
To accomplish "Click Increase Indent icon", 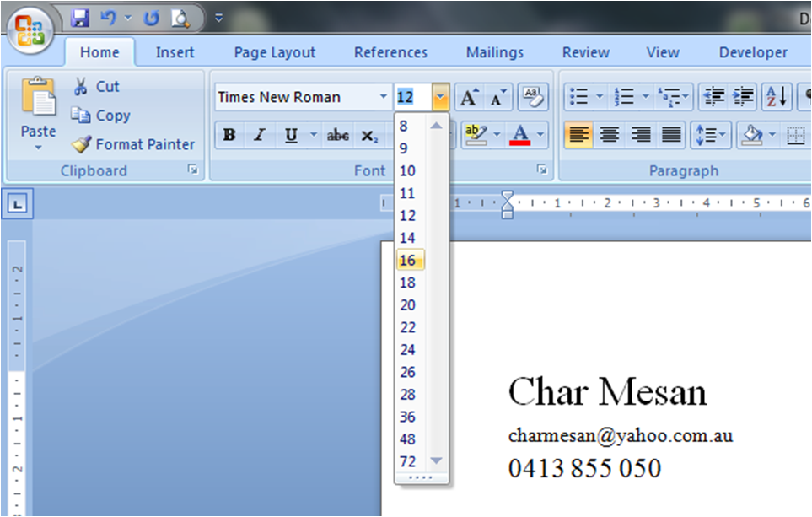I will click(x=743, y=97).
